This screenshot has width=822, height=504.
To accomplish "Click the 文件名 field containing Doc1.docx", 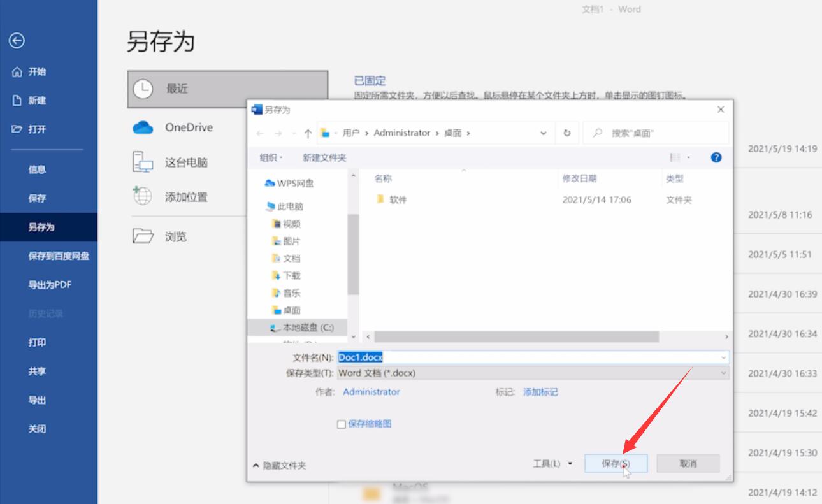I will 532,357.
